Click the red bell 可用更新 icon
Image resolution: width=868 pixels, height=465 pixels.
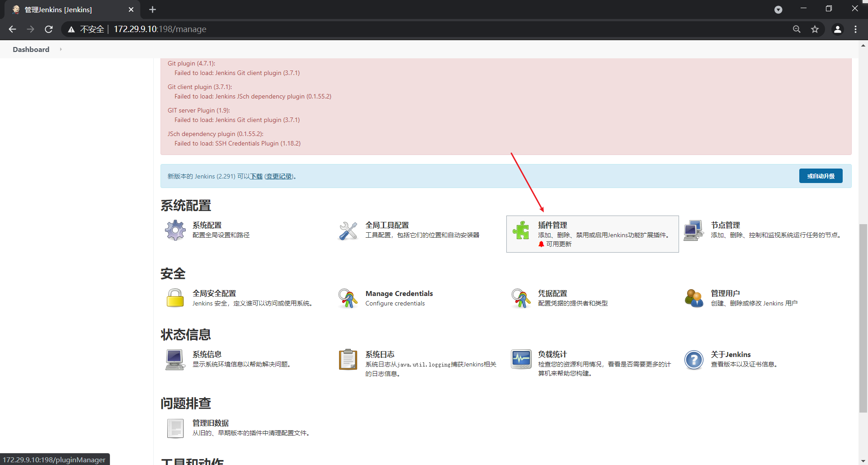click(x=541, y=244)
